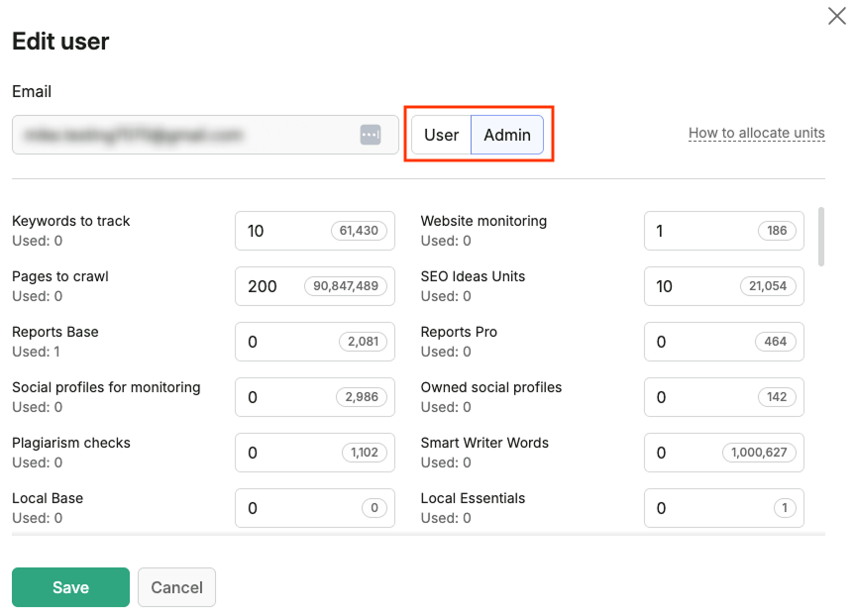Select the Admin role option
Screen dimensions: 855x616
click(x=507, y=135)
